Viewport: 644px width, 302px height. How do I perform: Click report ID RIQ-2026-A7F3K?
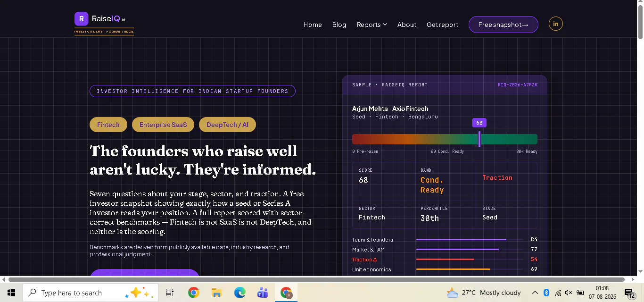click(518, 85)
